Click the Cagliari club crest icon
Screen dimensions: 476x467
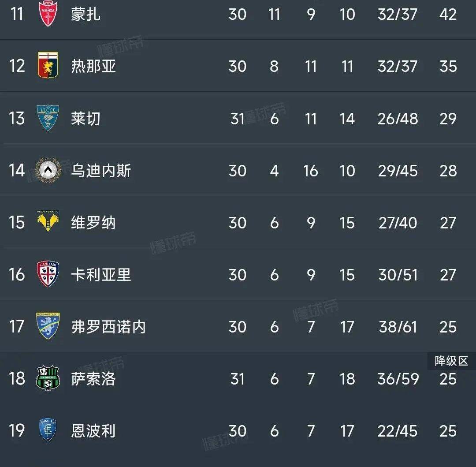[48, 274]
